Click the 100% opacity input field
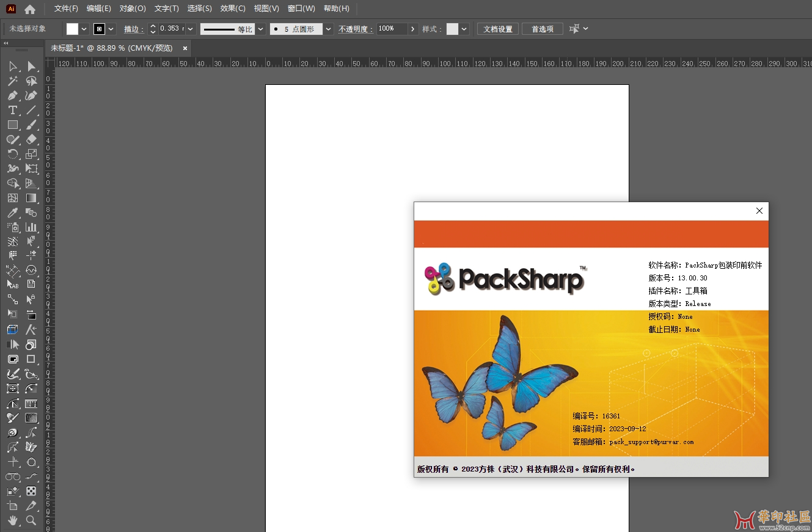812x532 pixels. 391,29
